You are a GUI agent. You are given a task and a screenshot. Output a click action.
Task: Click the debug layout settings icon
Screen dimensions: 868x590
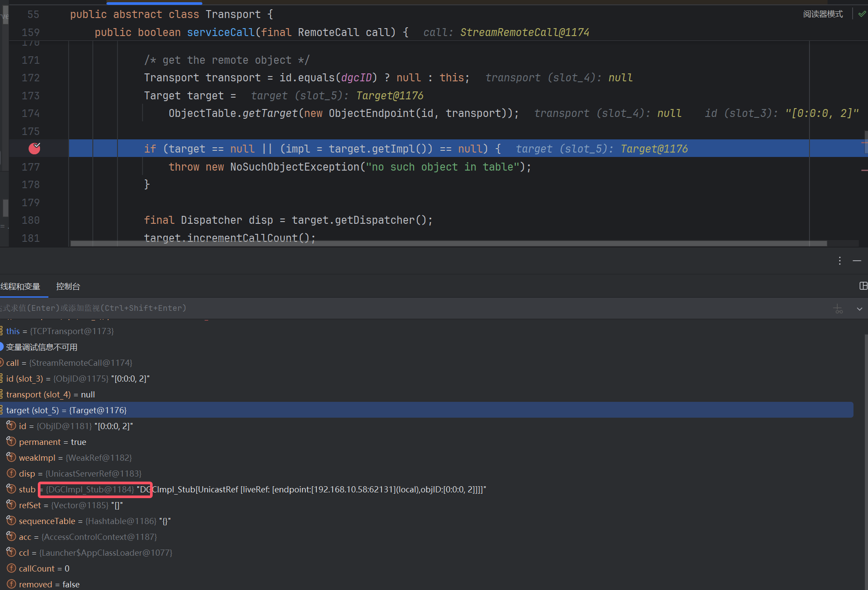(863, 286)
